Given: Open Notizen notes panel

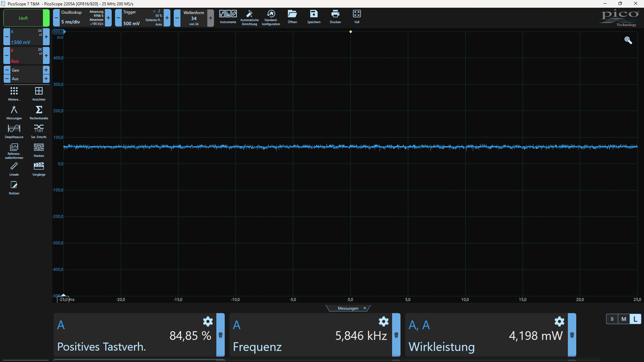Looking at the screenshot, I should tap(14, 187).
